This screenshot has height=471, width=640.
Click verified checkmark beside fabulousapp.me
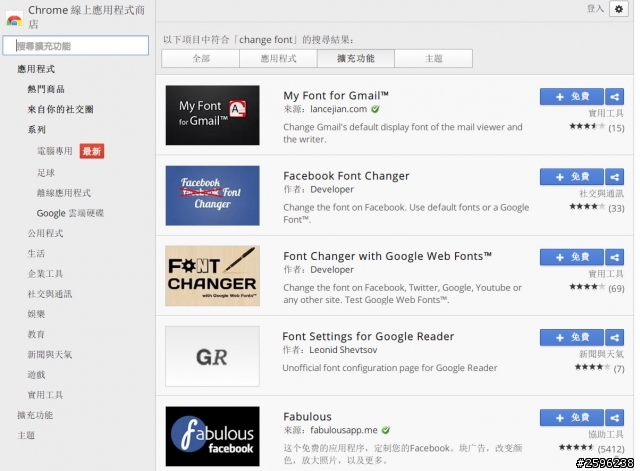(386, 430)
